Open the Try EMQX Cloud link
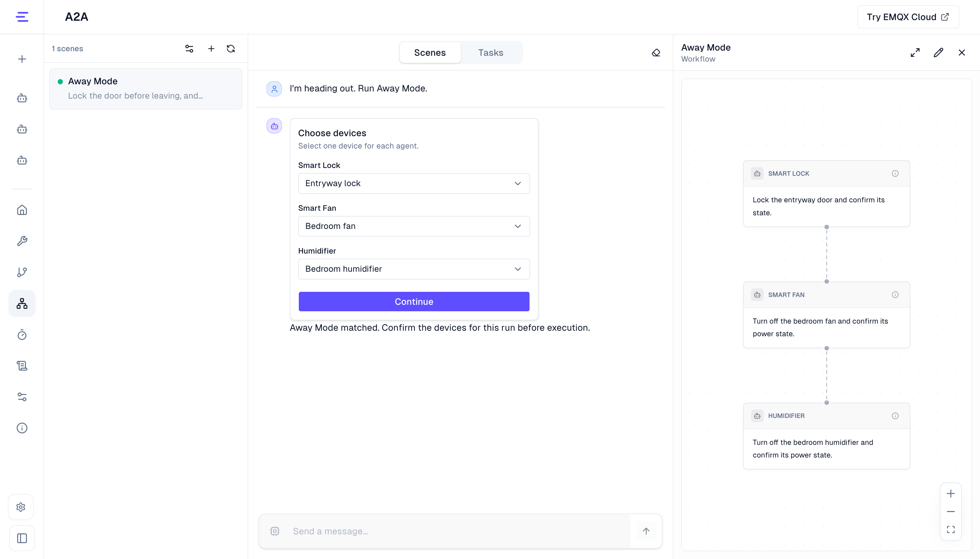This screenshot has height=559, width=980. point(908,17)
